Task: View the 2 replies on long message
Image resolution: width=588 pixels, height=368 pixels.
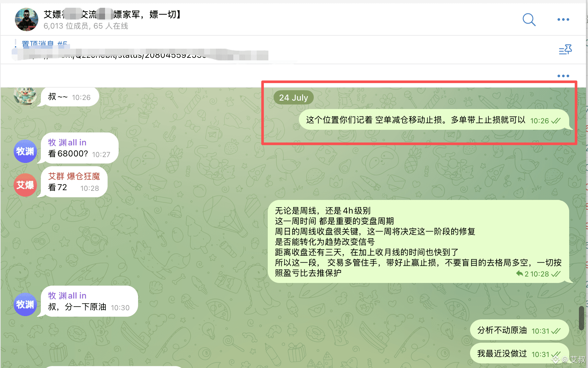Action: pos(522,274)
